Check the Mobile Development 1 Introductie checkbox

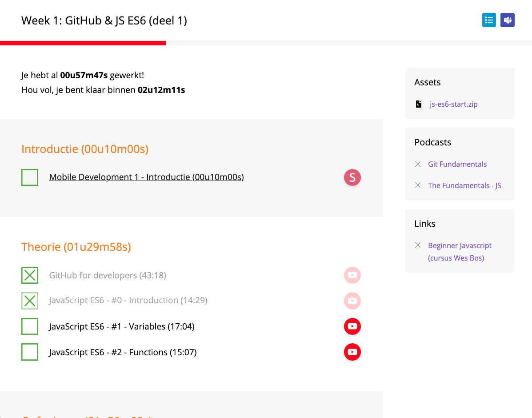tap(30, 177)
